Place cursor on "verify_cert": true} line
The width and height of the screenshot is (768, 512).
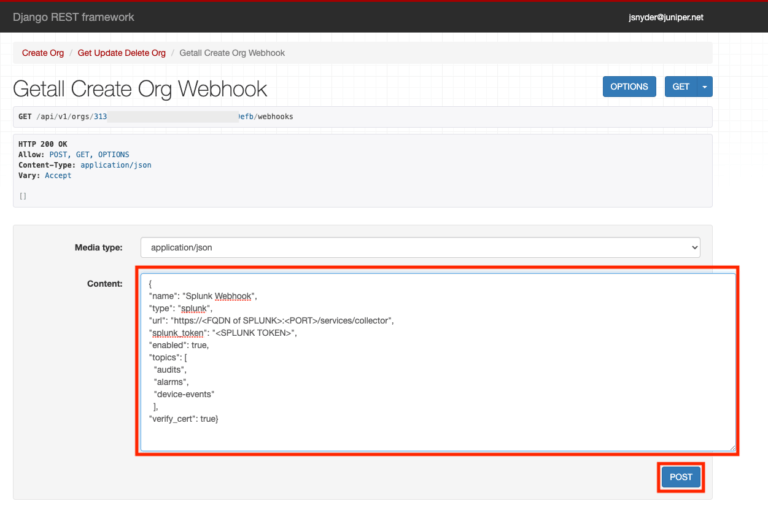click(x=184, y=419)
